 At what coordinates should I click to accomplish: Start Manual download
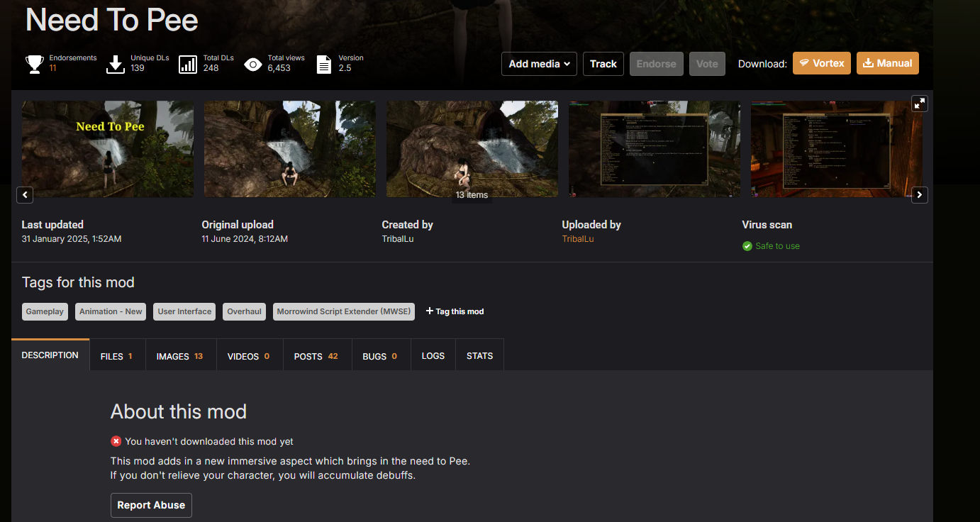coord(888,63)
